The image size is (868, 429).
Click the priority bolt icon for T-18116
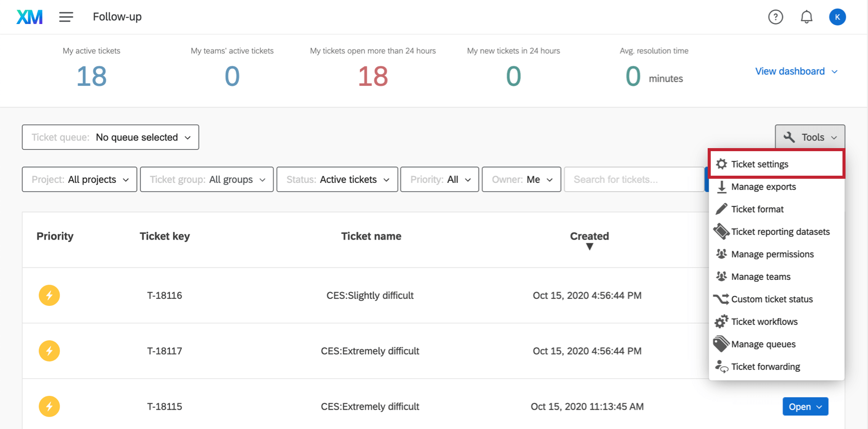50,295
